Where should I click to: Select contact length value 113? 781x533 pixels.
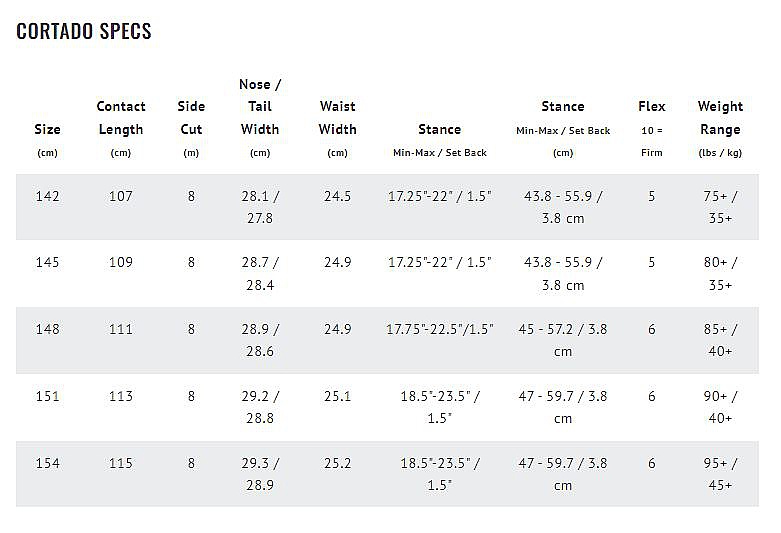121,396
